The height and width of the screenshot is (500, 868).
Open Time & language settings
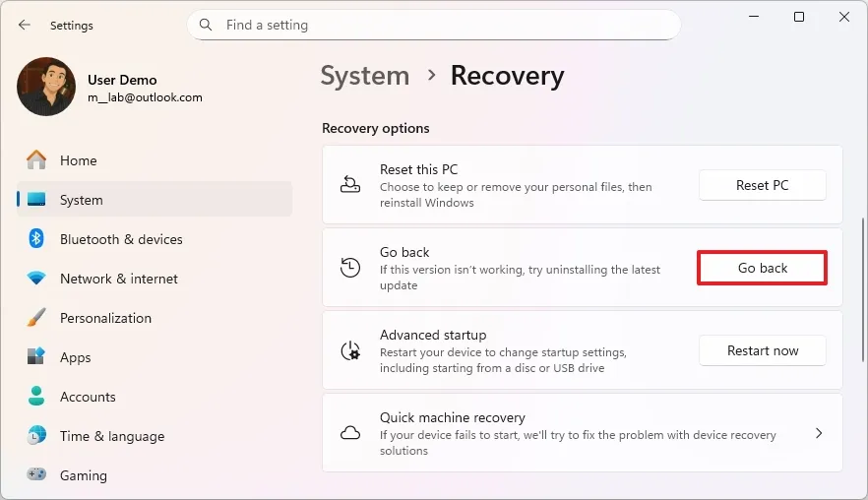155,436
